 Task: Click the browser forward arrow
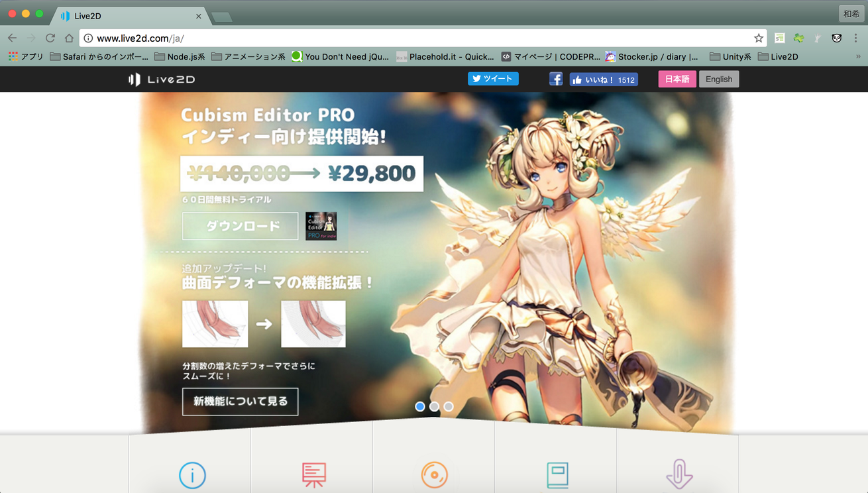coord(31,38)
